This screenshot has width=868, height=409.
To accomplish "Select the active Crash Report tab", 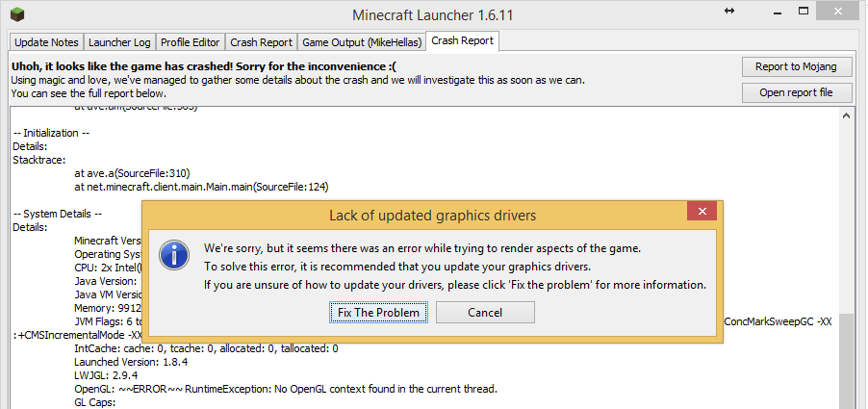I will tap(462, 41).
